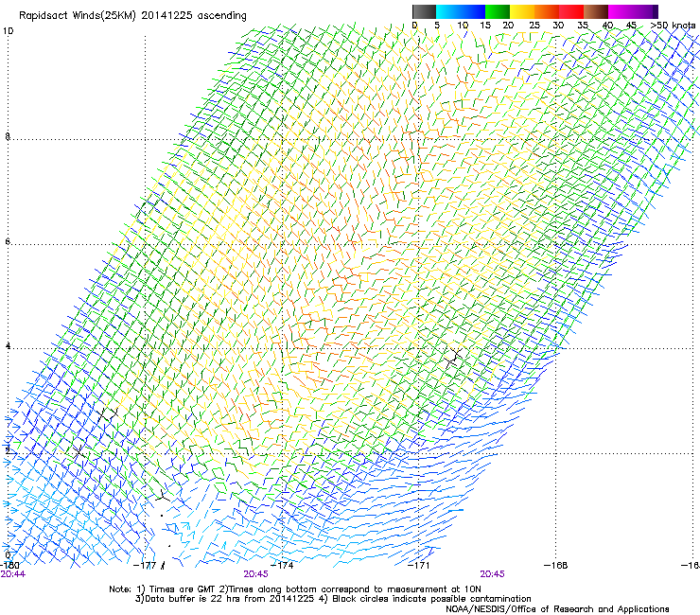Click the orange 25-30 knots legend segment
Viewport: 700px width, 615px height.
tap(547, 11)
